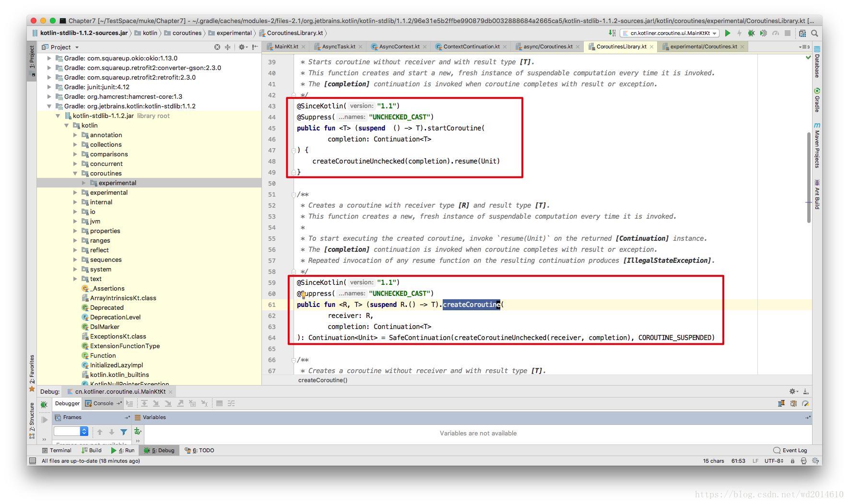The image size is (849, 504).
Task: Click the scroll-from-source target icon in Project panel
Action: click(217, 47)
